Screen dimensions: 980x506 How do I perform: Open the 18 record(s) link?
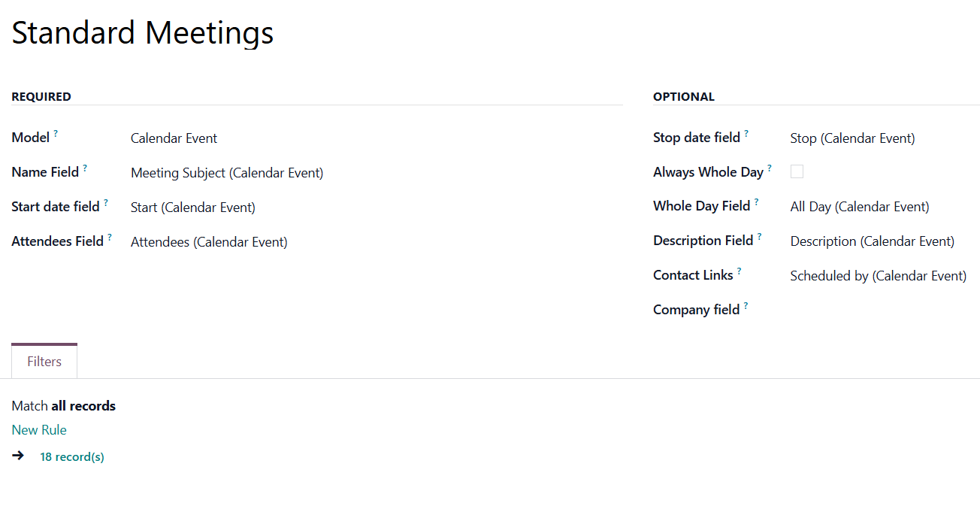72,456
